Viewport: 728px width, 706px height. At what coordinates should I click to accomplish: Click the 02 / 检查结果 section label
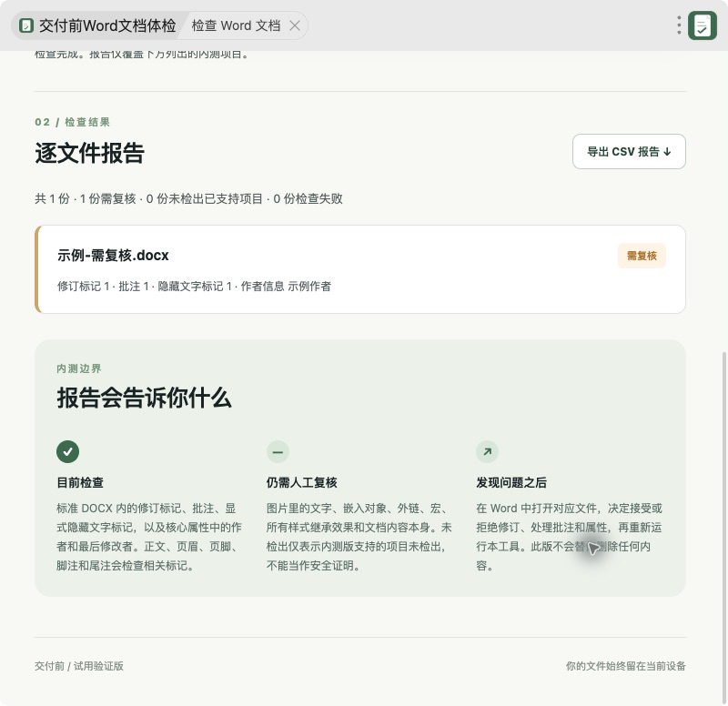pos(73,122)
